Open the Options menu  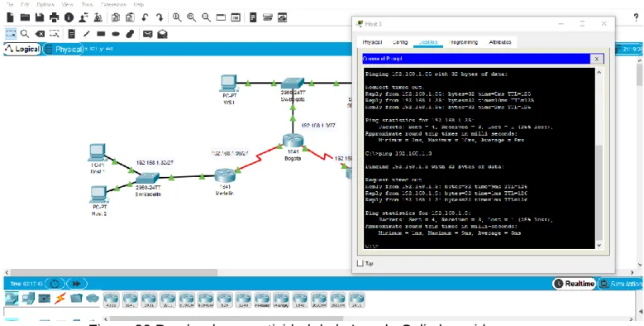[x=45, y=4]
